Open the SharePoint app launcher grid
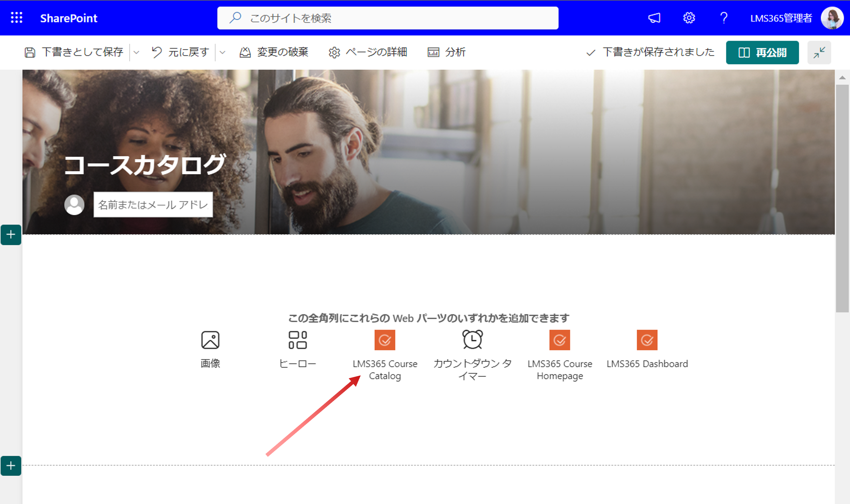 click(x=17, y=18)
